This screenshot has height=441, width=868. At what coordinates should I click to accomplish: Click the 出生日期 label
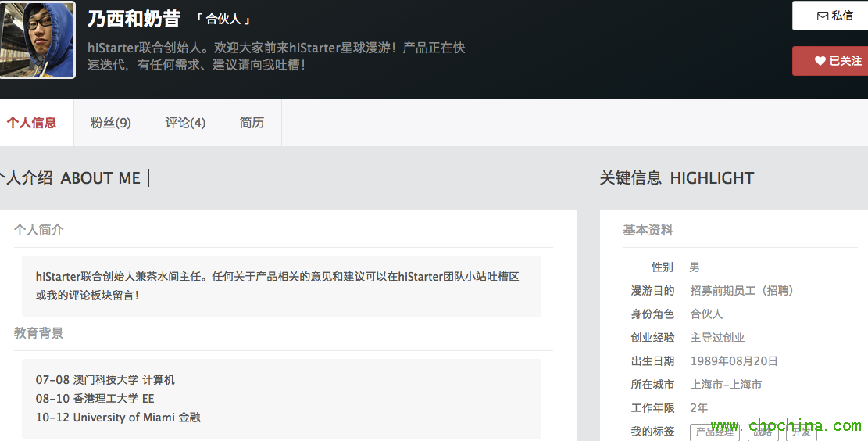(x=652, y=361)
